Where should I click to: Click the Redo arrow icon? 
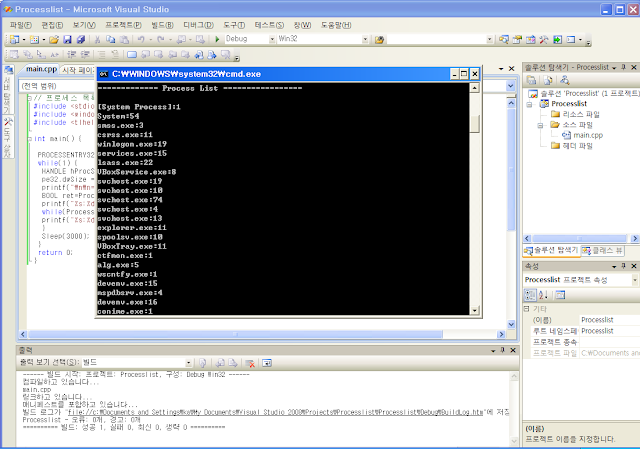(x=161, y=39)
